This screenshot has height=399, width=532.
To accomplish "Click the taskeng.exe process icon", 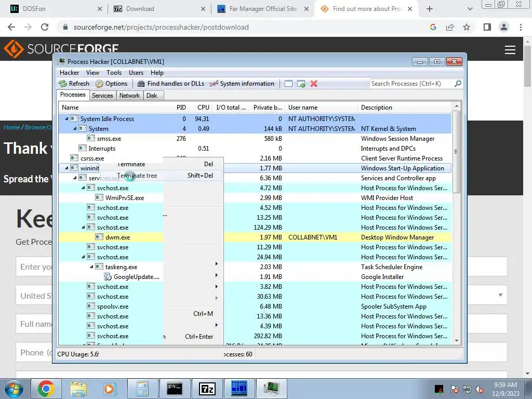I will [x=99, y=267].
